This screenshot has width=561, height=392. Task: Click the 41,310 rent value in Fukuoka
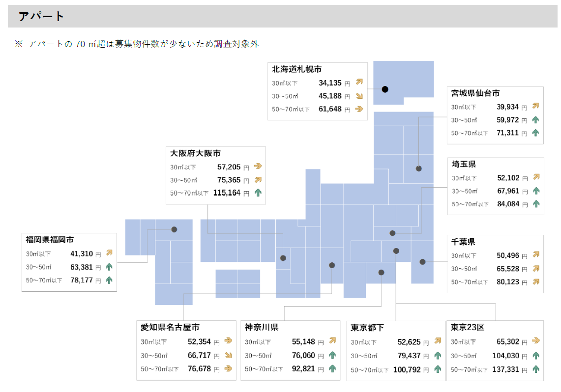tap(82, 253)
